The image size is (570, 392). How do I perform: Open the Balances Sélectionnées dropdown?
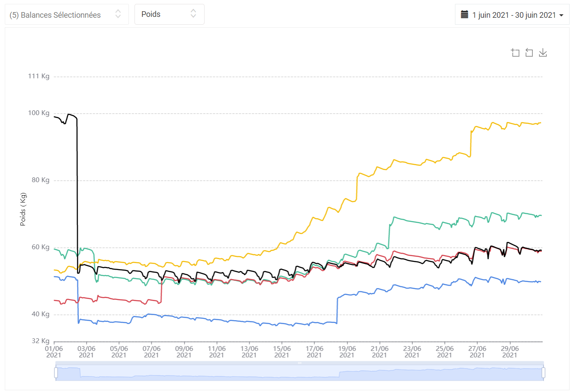(x=67, y=15)
